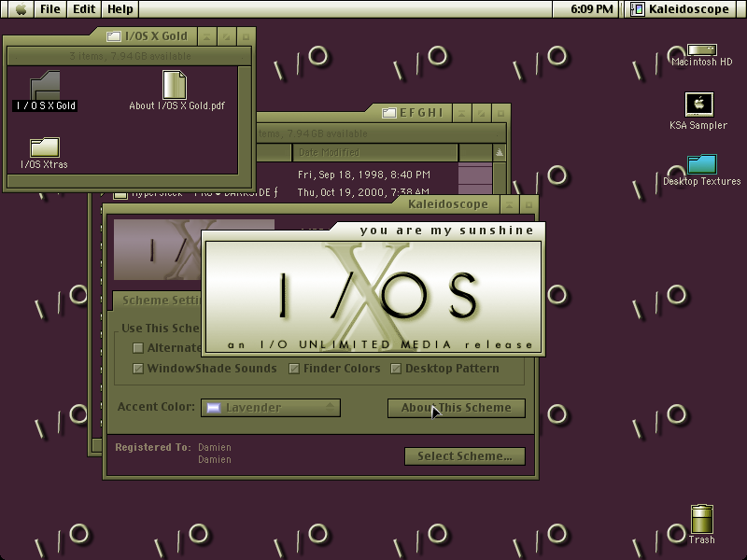
Task: Select the About I/OS X Gold.pdf document icon
Action: click(175, 85)
